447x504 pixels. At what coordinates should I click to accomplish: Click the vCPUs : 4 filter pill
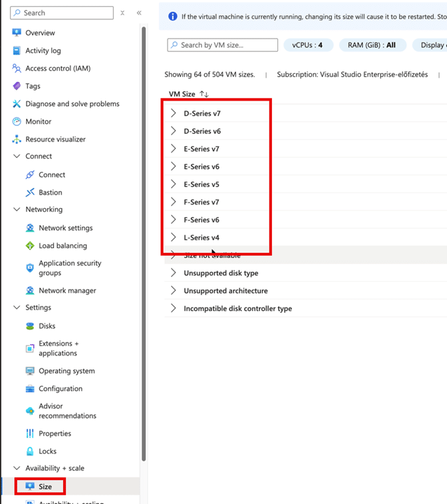click(307, 45)
